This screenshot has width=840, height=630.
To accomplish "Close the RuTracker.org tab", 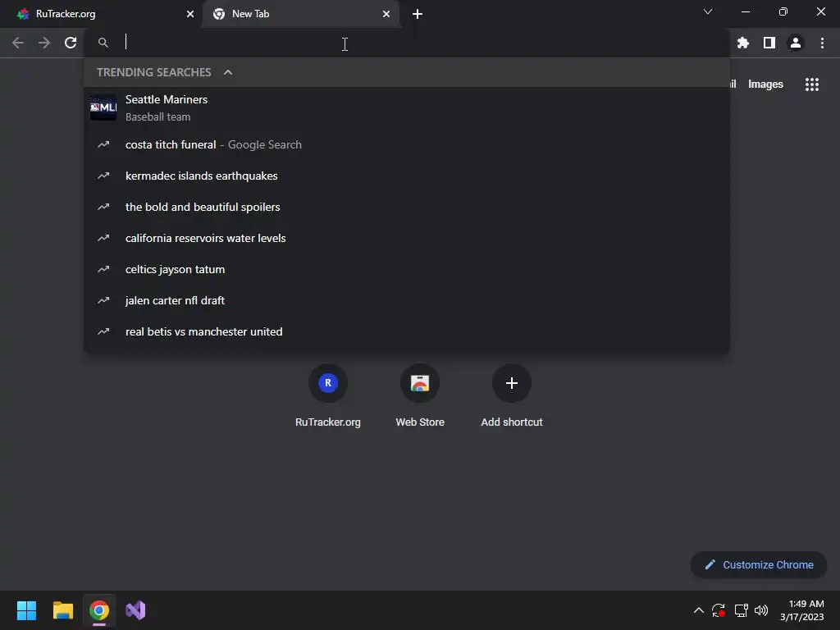I will pyautogui.click(x=190, y=14).
